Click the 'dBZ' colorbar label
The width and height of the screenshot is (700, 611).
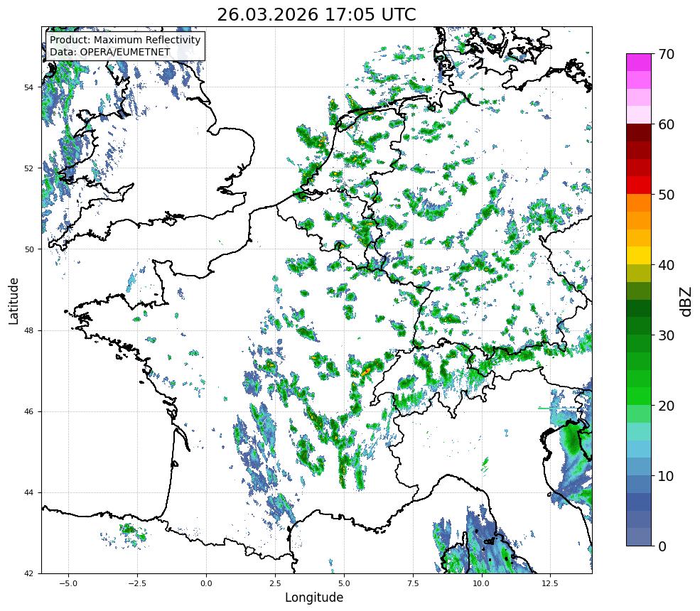pyautogui.click(x=686, y=301)
